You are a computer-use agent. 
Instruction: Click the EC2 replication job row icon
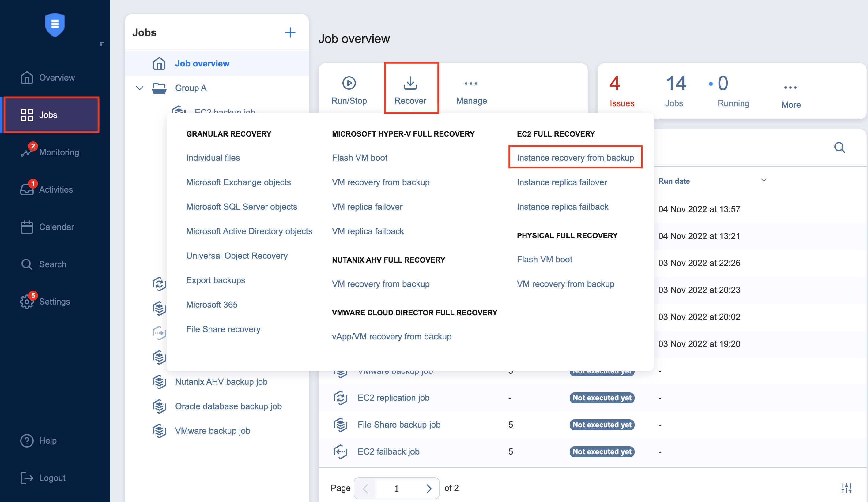pyautogui.click(x=340, y=397)
